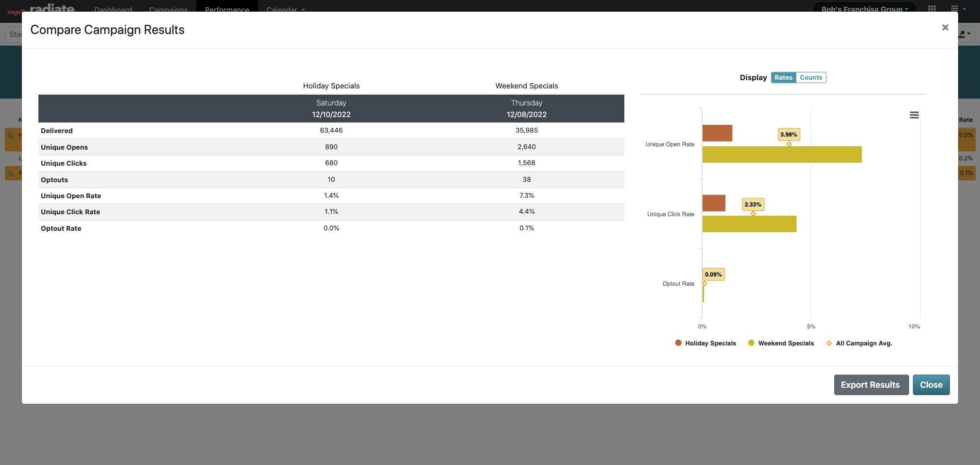Viewport: 980px width, 465px height.
Task: Click the Weekend Specials column heading
Action: point(527,86)
